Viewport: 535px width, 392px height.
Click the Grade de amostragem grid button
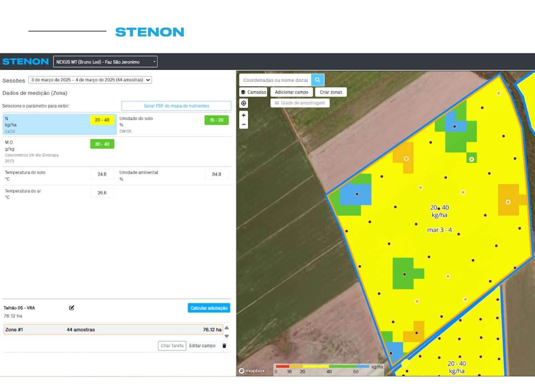coord(300,103)
